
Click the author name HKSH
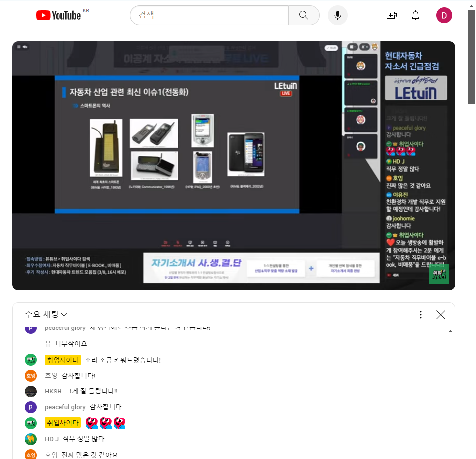53,391
